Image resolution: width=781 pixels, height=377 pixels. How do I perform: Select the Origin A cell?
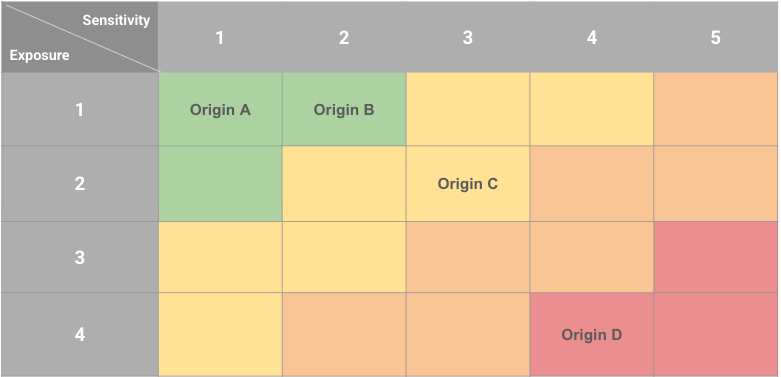click(x=220, y=109)
